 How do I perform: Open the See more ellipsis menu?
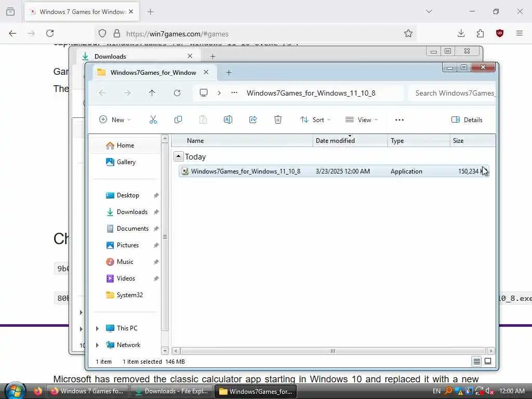point(400,120)
